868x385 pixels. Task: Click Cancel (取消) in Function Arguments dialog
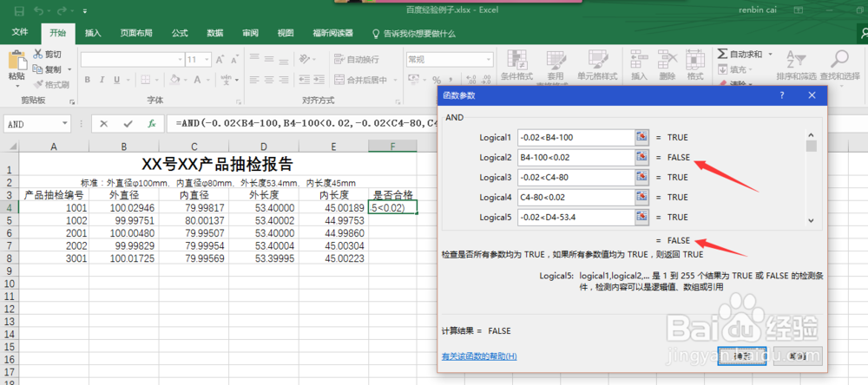click(x=798, y=356)
